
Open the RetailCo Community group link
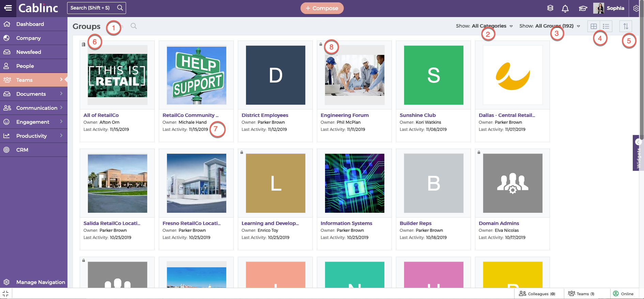tap(190, 115)
